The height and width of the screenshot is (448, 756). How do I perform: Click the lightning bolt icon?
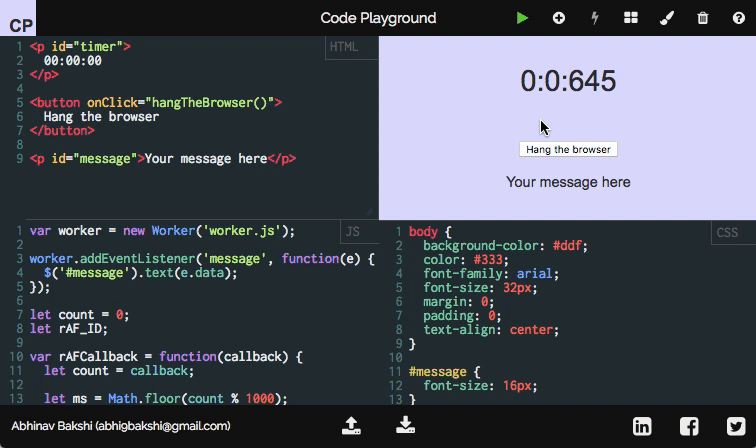[x=595, y=18]
